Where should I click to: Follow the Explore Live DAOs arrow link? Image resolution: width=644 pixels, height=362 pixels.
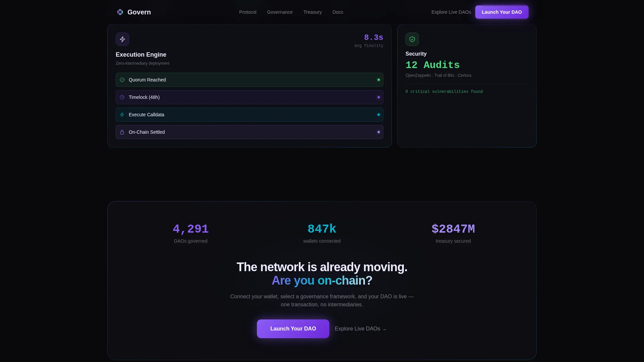[x=361, y=329]
